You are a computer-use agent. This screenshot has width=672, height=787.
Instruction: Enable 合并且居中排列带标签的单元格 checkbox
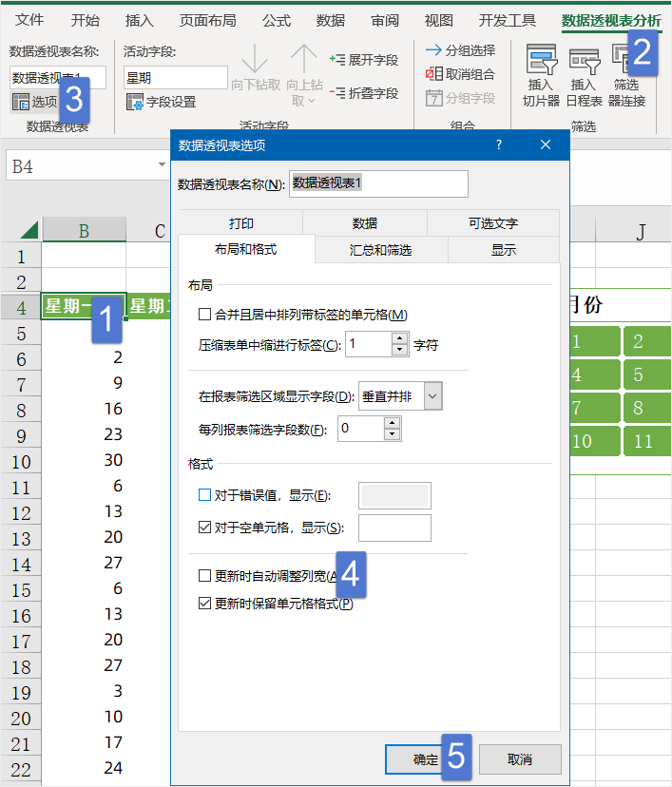[x=204, y=315]
